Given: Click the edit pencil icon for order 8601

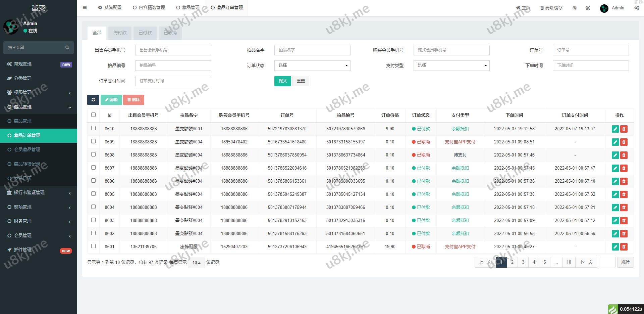Looking at the screenshot, I should [x=615, y=247].
